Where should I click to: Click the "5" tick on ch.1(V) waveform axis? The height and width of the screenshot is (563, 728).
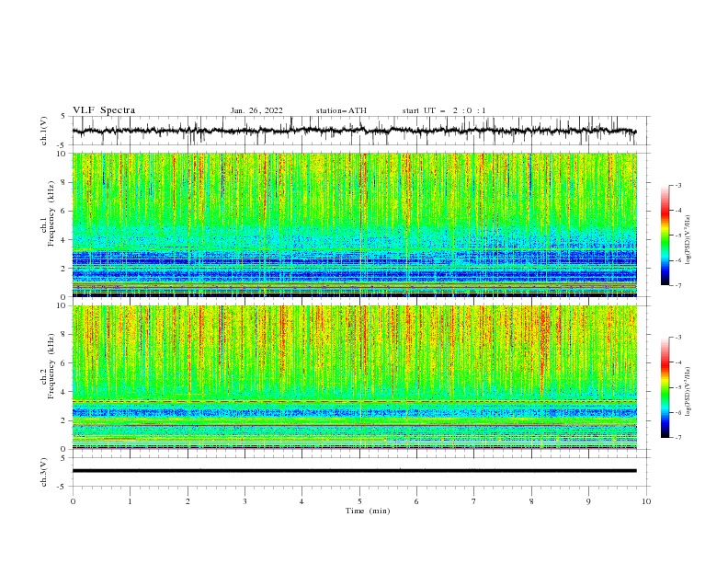pyautogui.click(x=64, y=116)
